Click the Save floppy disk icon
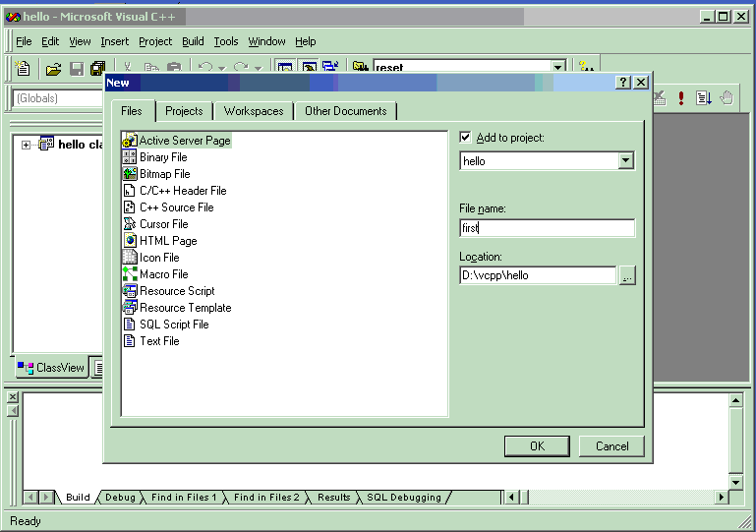Viewport: 756px width, 532px height. (x=77, y=69)
